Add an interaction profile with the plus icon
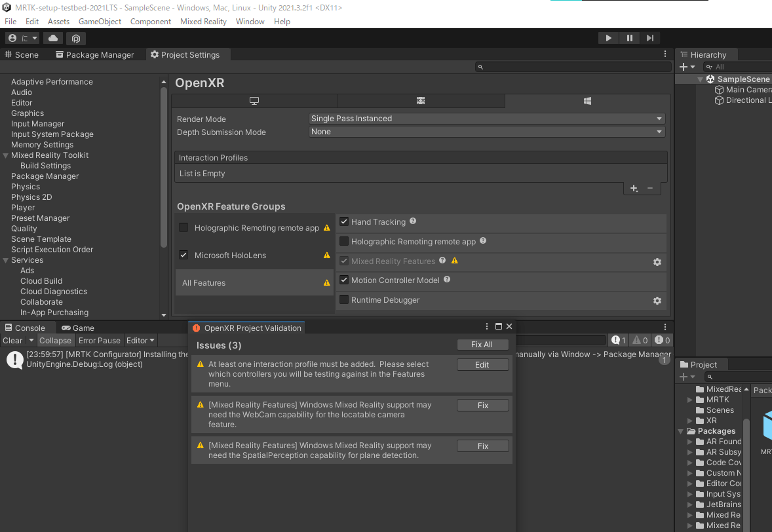The image size is (772, 532). click(634, 189)
